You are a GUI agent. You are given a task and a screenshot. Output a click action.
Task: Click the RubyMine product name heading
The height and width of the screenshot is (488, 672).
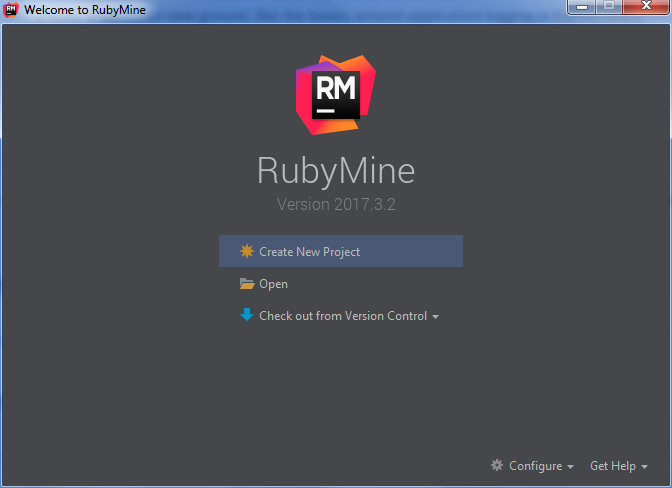(x=336, y=170)
